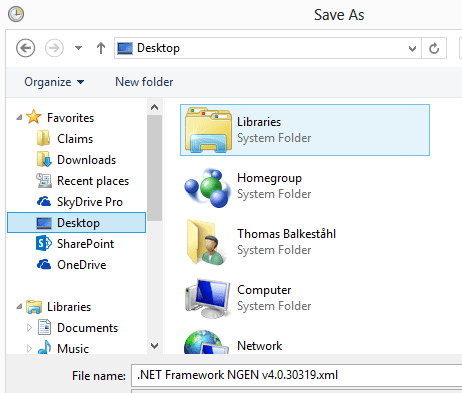Create a New folder
The height and width of the screenshot is (393, 462).
pyautogui.click(x=144, y=82)
